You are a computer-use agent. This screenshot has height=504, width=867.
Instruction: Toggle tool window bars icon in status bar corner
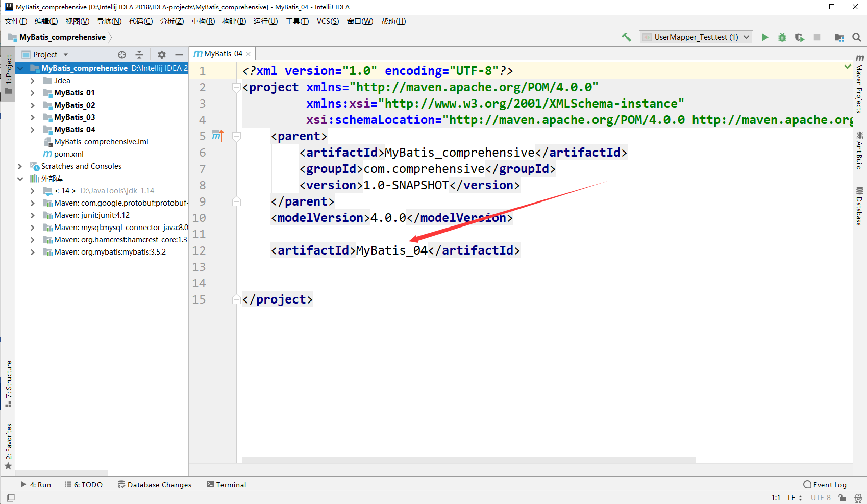(10, 498)
